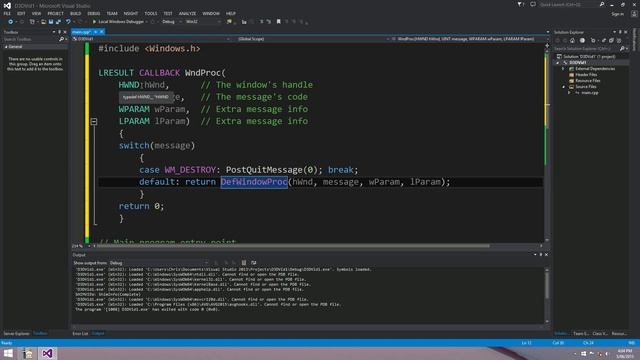Collapse the Source Files folder
Viewport: 640px width, 360px height.
click(x=564, y=87)
